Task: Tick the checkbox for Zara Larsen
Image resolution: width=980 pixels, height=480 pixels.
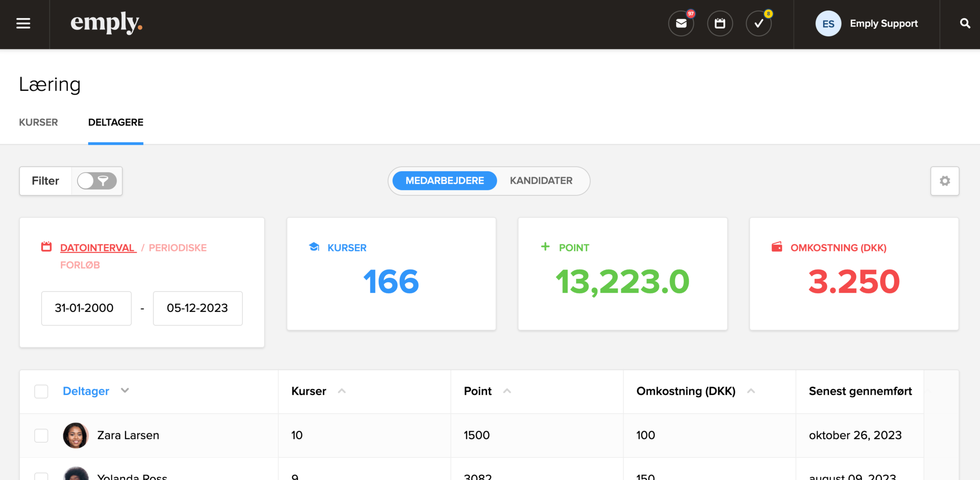Action: click(x=41, y=435)
